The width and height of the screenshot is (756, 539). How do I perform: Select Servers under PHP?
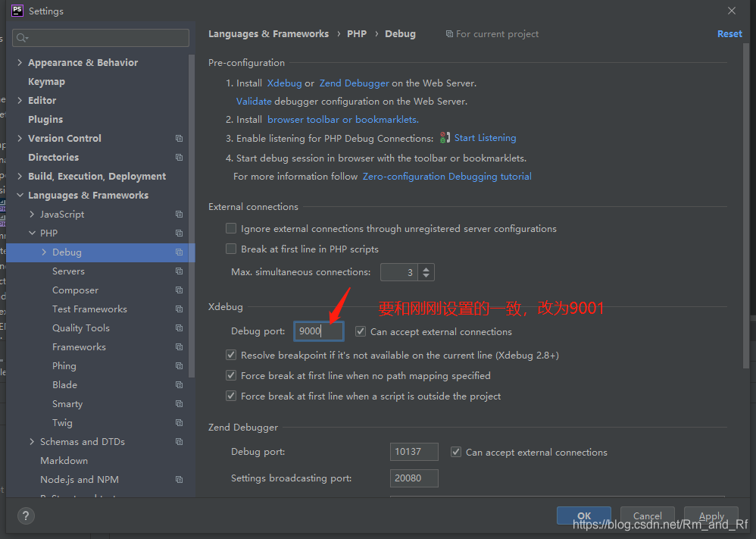pyautogui.click(x=68, y=271)
